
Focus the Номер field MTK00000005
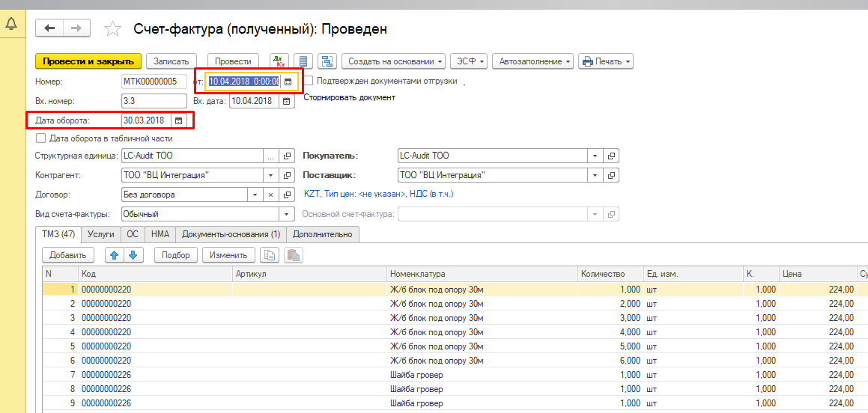pyautogui.click(x=154, y=82)
